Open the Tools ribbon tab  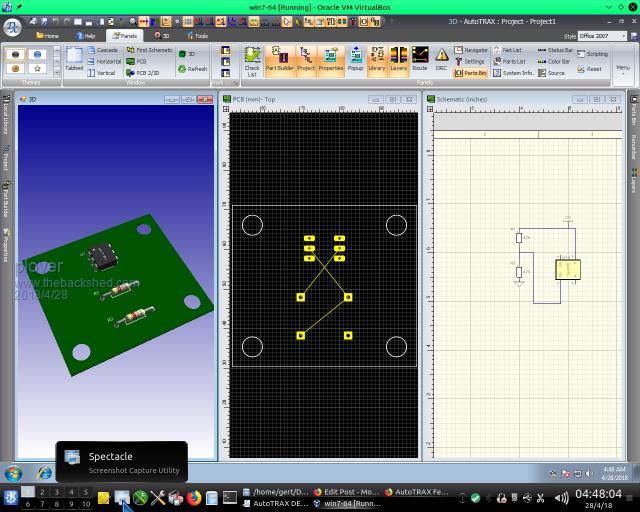[197, 36]
